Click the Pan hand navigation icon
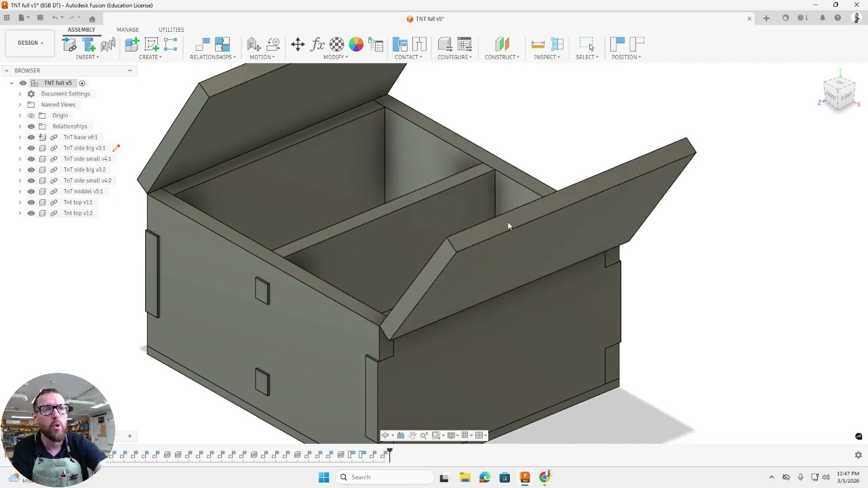This screenshot has width=868, height=488. click(x=412, y=435)
